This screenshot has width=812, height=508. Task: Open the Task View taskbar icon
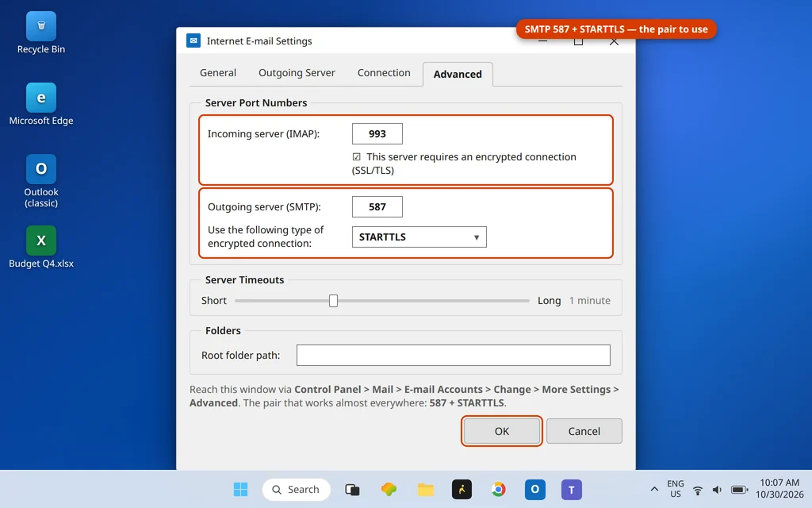352,489
